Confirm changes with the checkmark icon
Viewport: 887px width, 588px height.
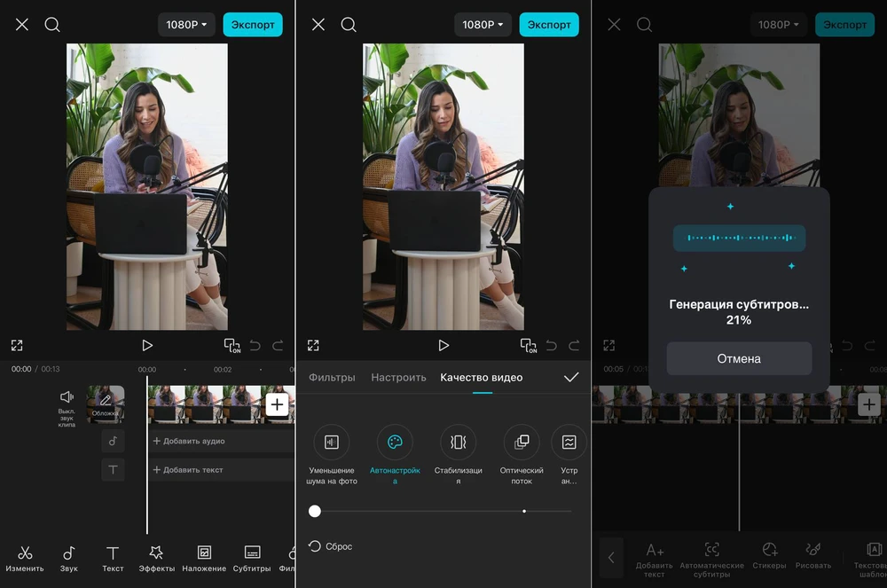(x=571, y=377)
